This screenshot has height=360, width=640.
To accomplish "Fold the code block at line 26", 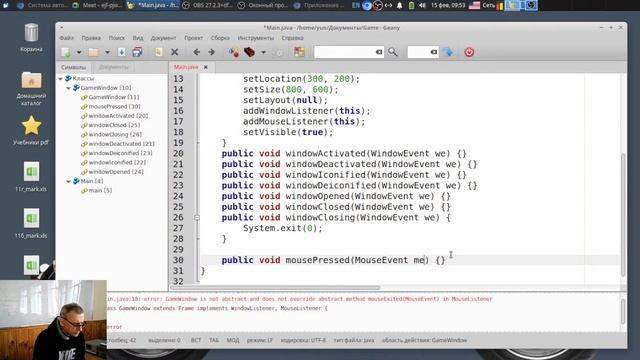I will [x=197, y=218].
